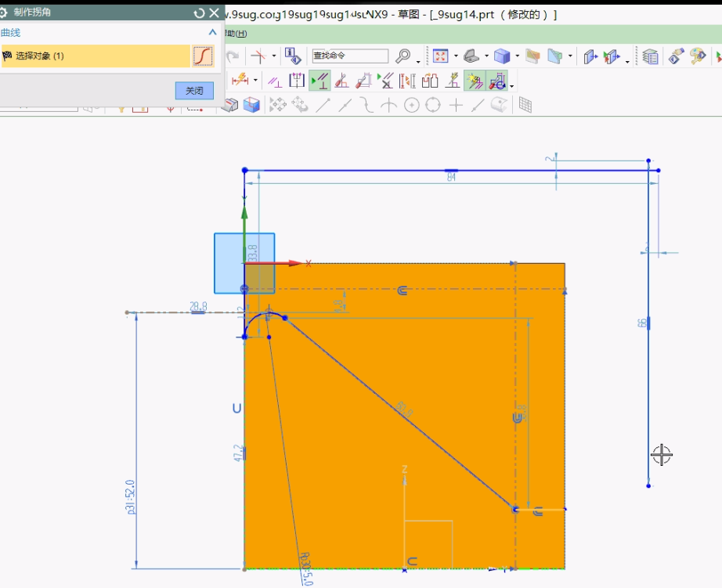The height and width of the screenshot is (588, 722).
Task: Open the 帮助(H) menu
Action: (x=236, y=34)
